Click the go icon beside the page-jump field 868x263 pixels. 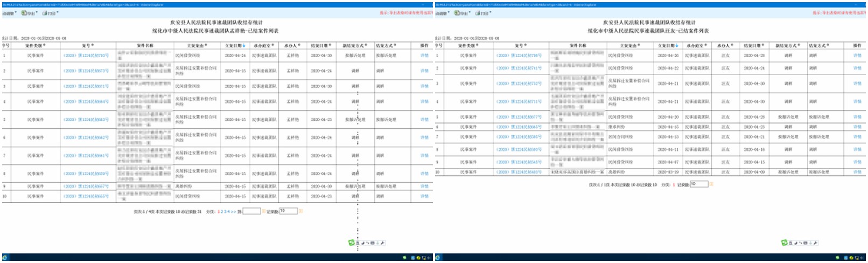point(264,211)
